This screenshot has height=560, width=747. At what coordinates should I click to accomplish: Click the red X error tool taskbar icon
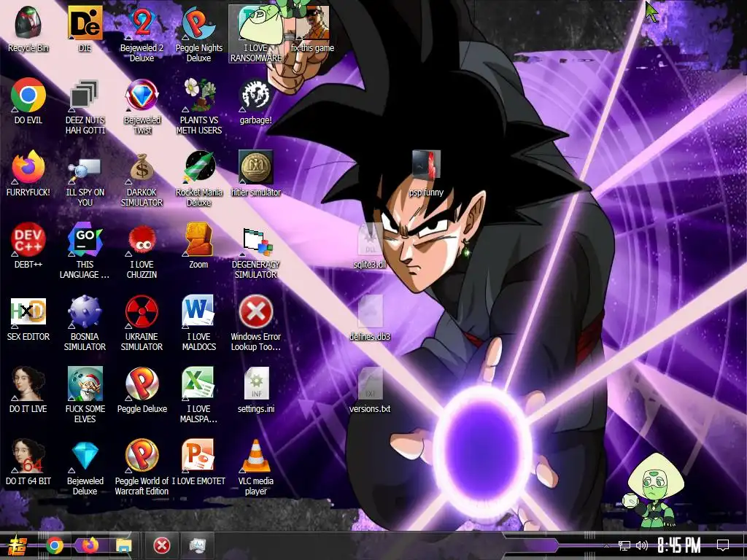(x=161, y=545)
